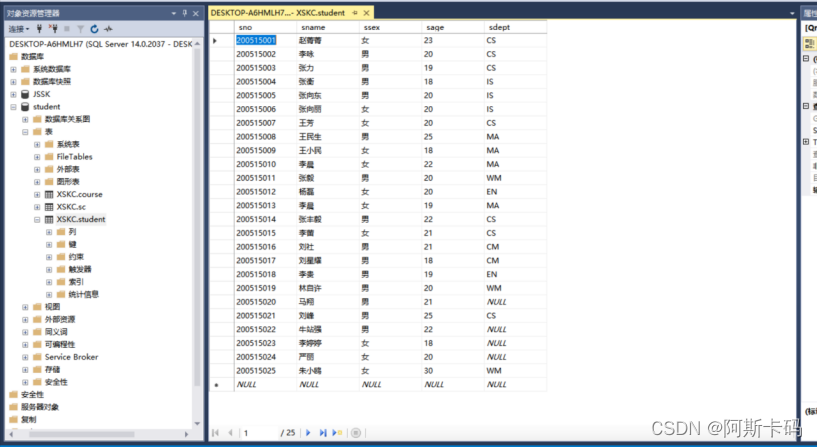This screenshot has height=447, width=817.
Task: Click the sno column header
Action: [265, 27]
